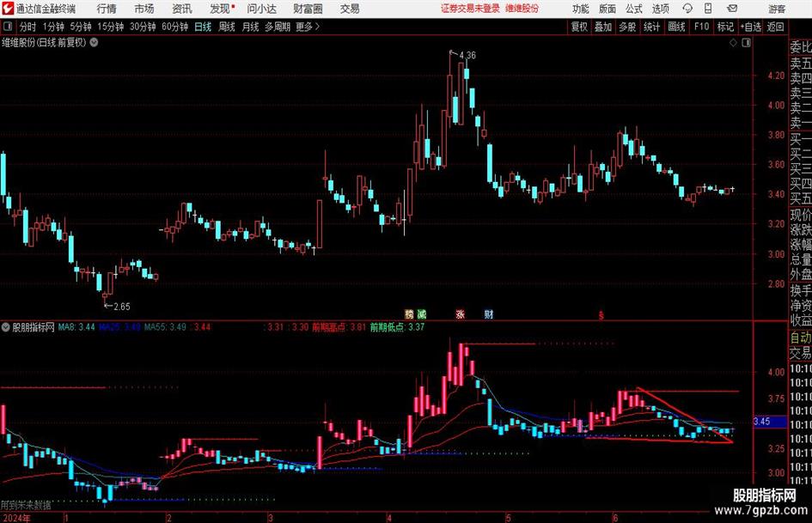Open the 行情 menu

107,9
